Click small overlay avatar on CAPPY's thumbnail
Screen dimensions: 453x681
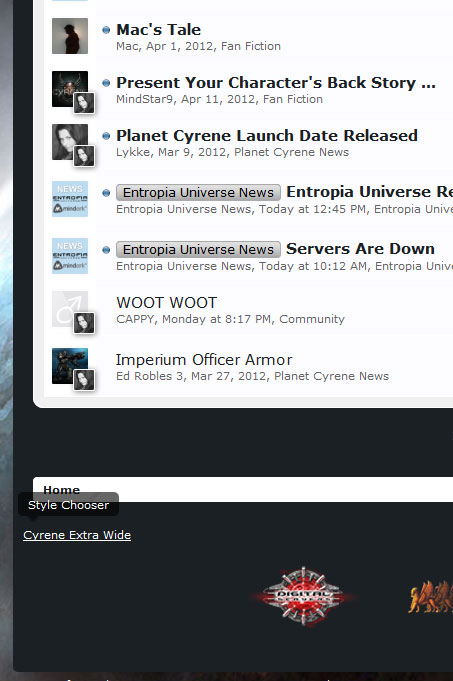coord(84,323)
